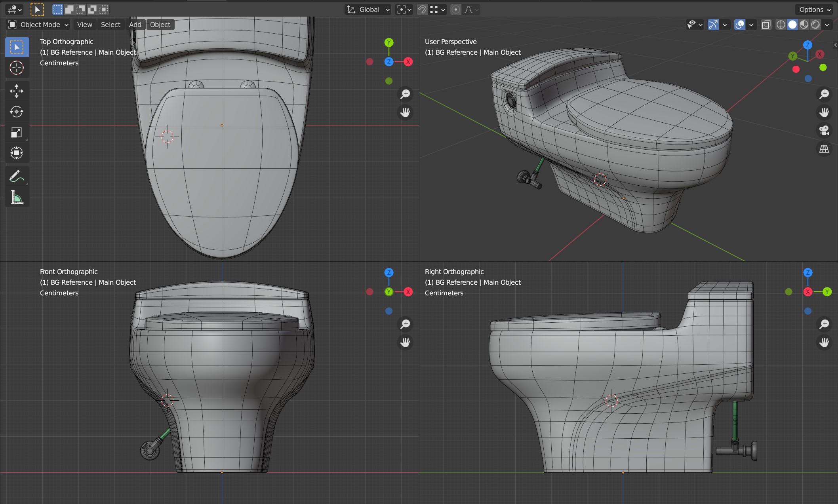Toggle snapping magnet on
Image resolution: width=838 pixels, height=504 pixels.
(x=423, y=10)
